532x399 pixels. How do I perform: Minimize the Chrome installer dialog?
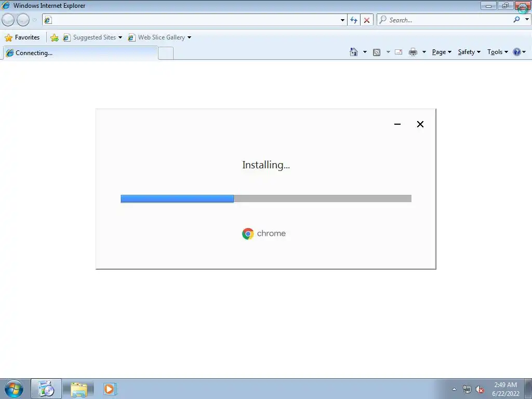point(397,124)
